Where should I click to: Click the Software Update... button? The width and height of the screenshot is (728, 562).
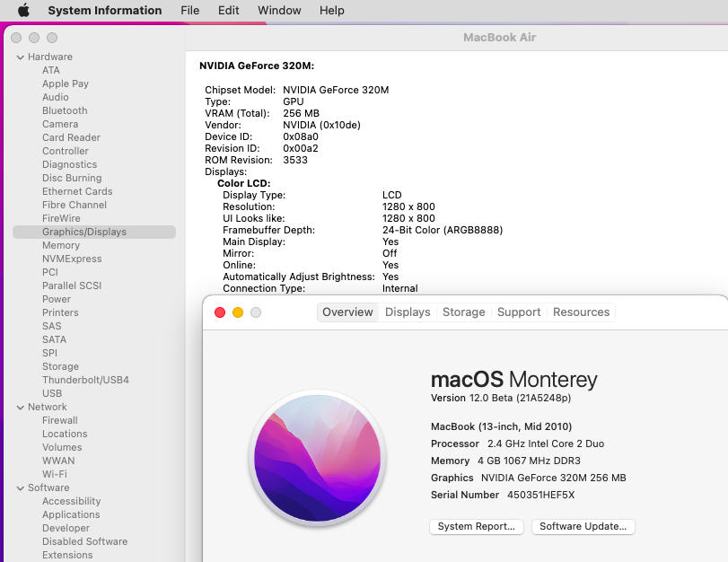[x=583, y=527]
